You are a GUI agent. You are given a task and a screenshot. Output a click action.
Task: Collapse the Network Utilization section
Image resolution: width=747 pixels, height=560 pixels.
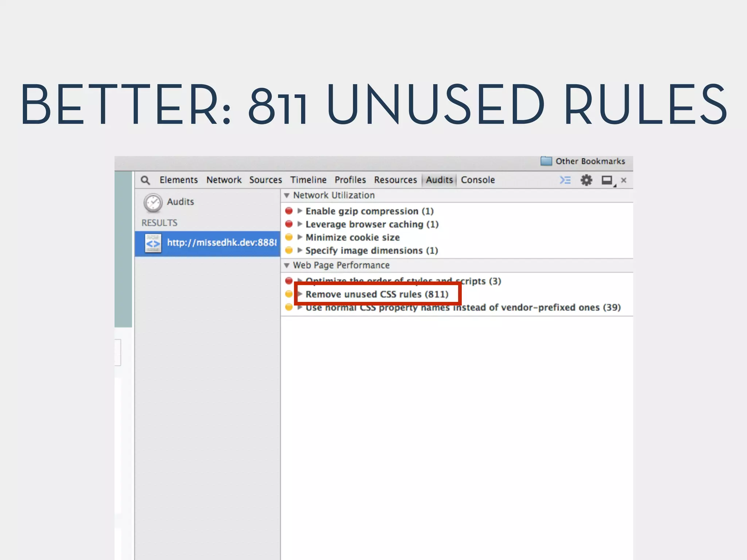tap(287, 195)
